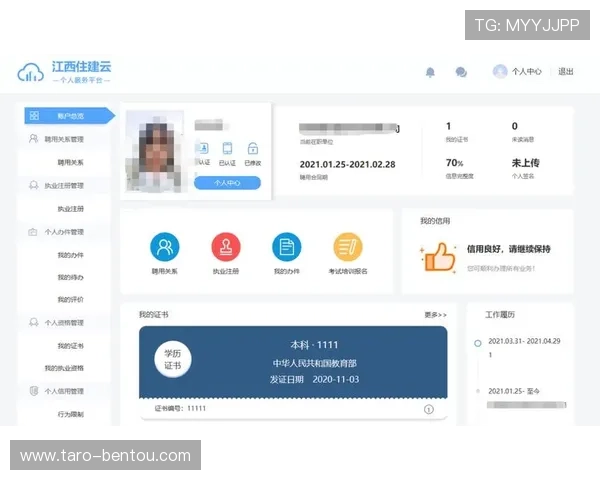Open the yellow 考试培训报名 shortcut
Image resolution: width=600 pixels, height=480 pixels.
tap(348, 247)
